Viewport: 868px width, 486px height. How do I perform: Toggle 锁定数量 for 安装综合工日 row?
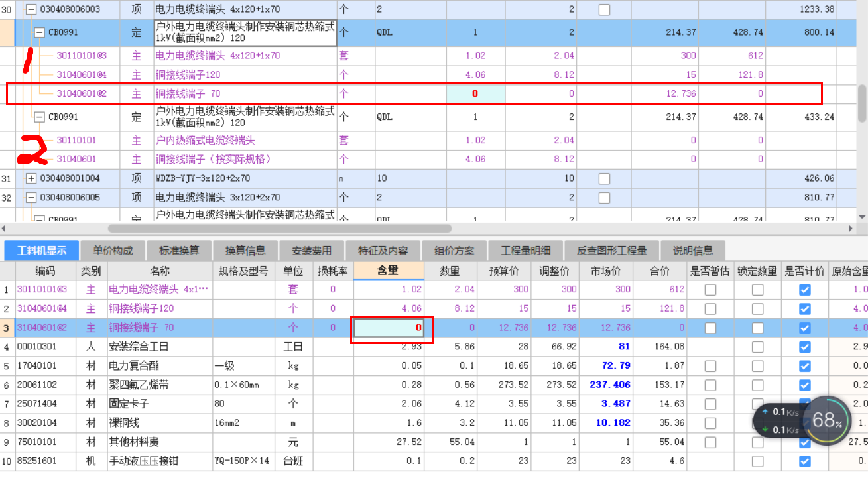pos(757,347)
